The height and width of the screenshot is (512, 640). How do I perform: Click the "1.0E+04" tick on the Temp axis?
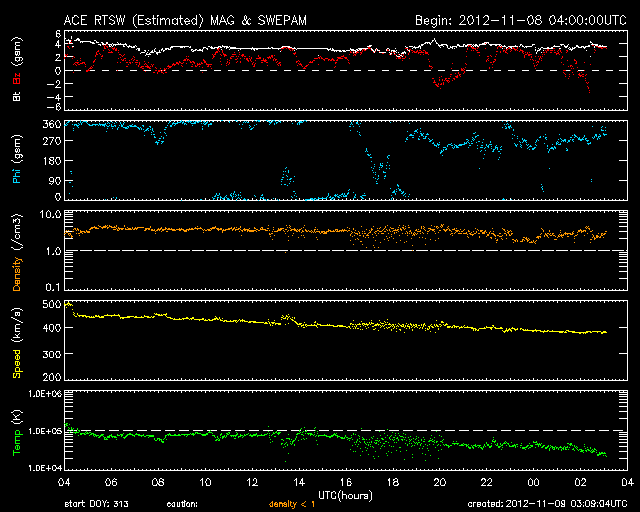pyautogui.click(x=45, y=468)
